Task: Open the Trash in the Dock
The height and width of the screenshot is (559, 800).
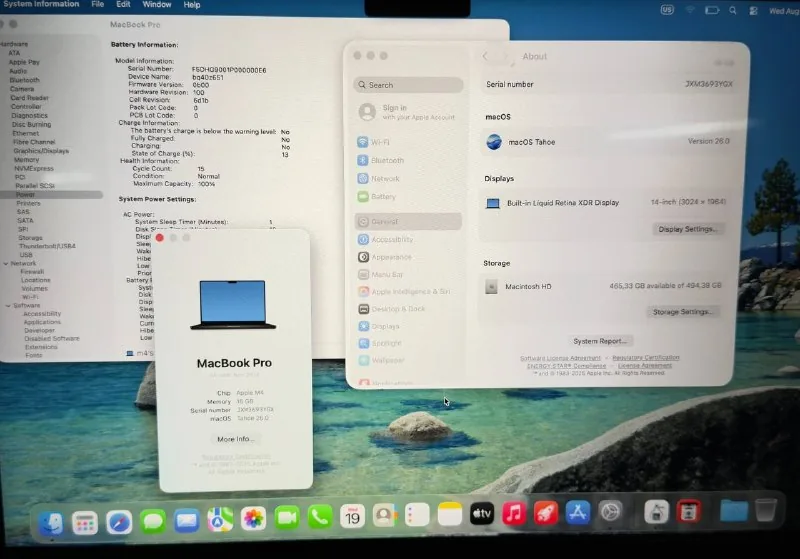Action: (765, 510)
